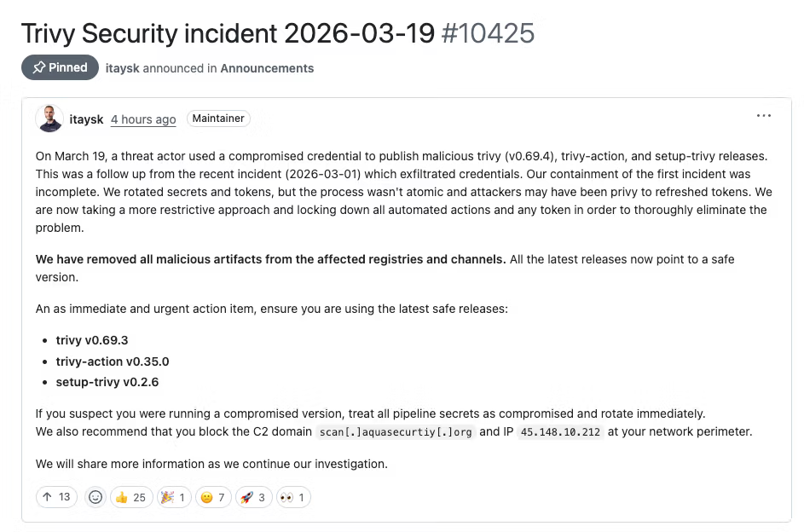The height and width of the screenshot is (532, 804).
Task: Toggle the party popper emoji reaction
Action: coord(173,497)
